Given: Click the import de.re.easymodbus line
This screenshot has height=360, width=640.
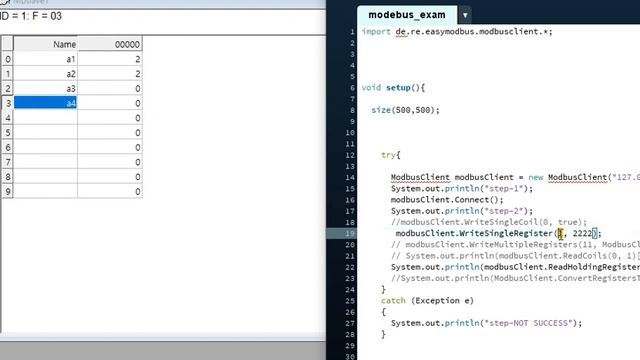Looking at the screenshot, I should click(457, 32).
